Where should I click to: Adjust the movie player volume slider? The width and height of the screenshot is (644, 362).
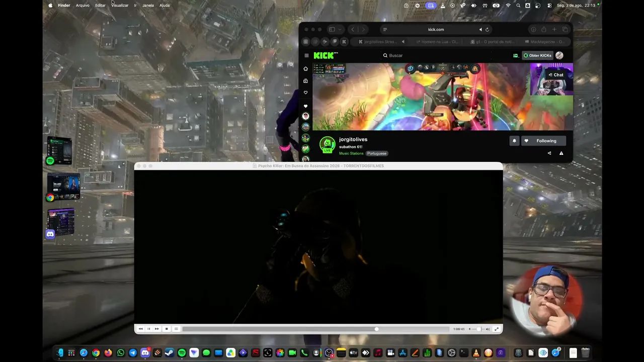click(x=478, y=329)
